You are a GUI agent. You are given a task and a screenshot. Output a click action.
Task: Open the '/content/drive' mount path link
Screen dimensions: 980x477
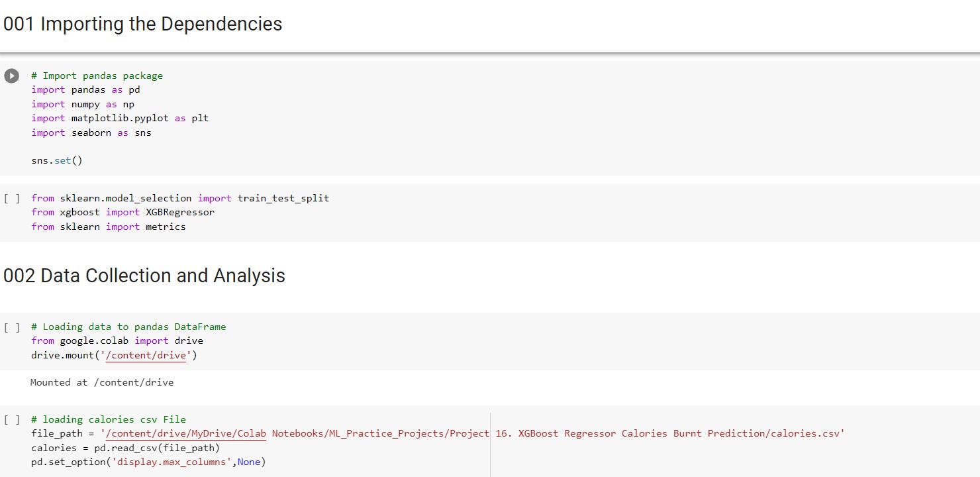[146, 355]
